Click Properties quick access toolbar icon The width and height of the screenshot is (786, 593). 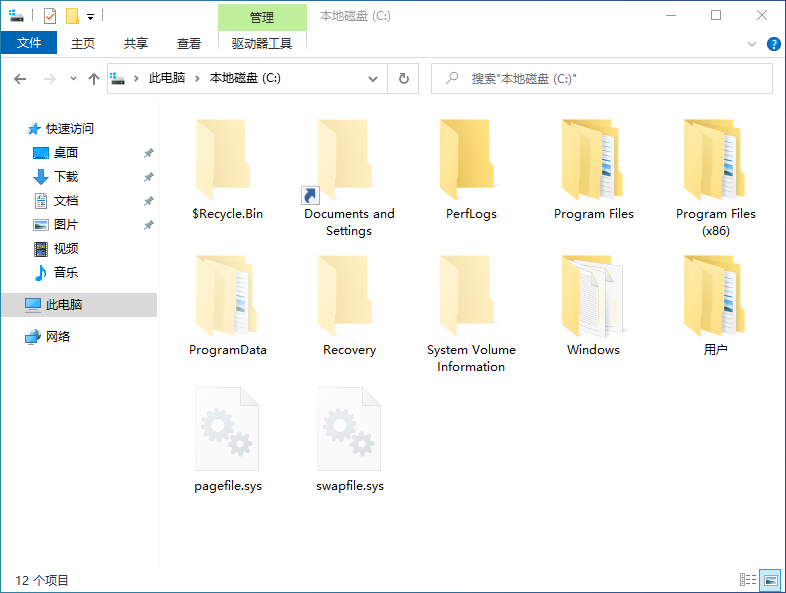pyautogui.click(x=50, y=17)
